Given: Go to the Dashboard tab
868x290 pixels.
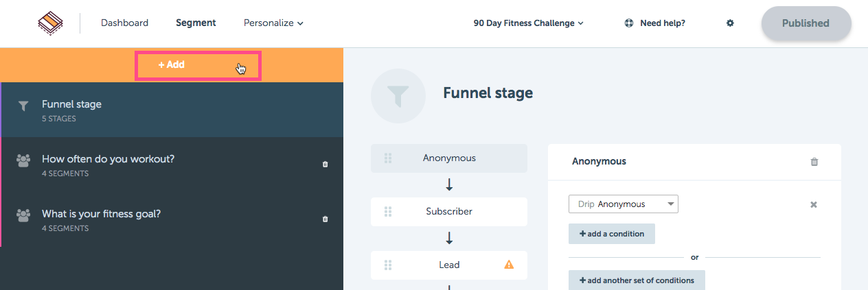Looking at the screenshot, I should click(x=124, y=23).
